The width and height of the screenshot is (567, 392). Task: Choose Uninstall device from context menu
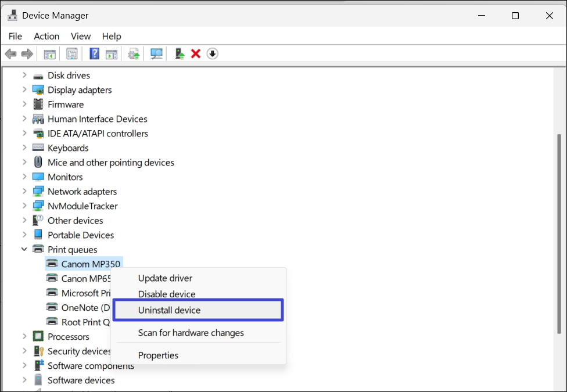coord(169,310)
